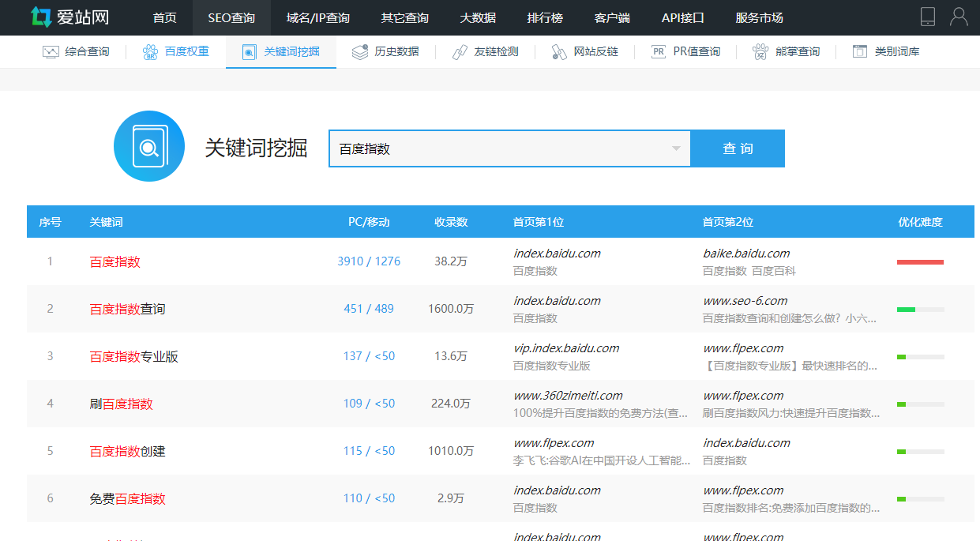Open SEO查询 menu in top navigation
Viewport: 980px width, 541px height.
click(231, 17)
